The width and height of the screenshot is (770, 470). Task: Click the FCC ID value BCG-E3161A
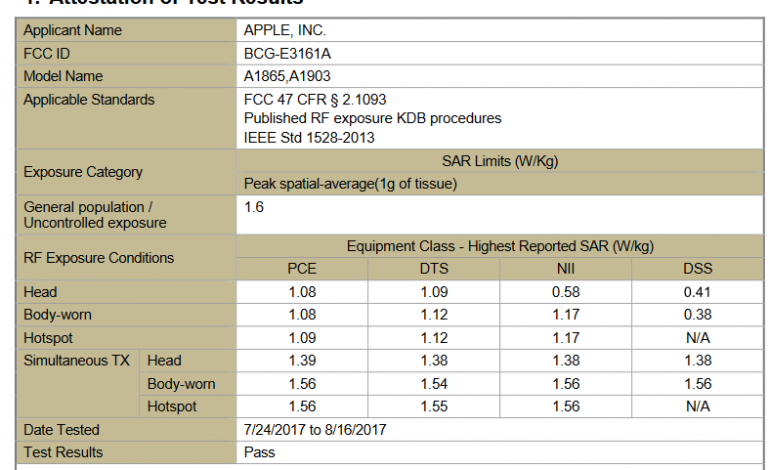[288, 53]
